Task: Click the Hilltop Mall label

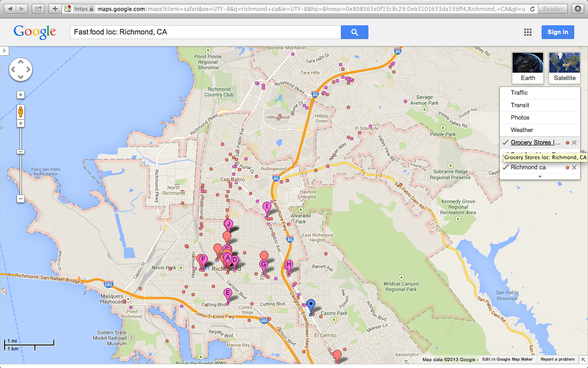Action: (278, 117)
